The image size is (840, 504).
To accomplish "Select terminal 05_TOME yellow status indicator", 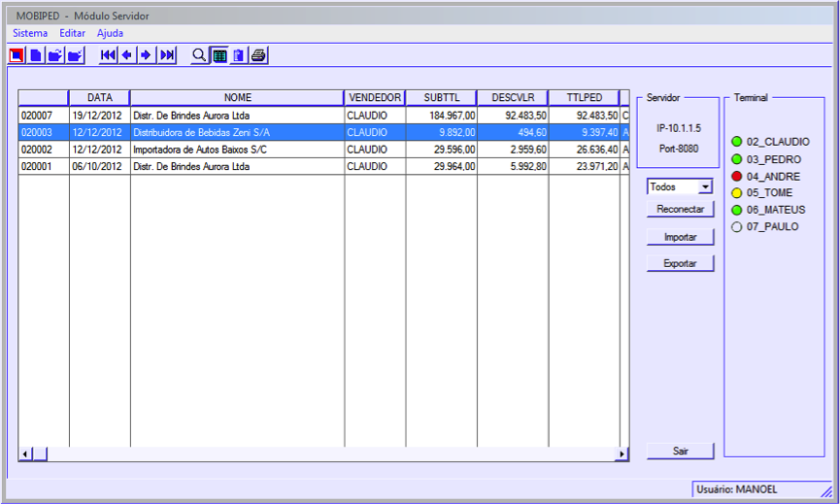I will [x=737, y=193].
